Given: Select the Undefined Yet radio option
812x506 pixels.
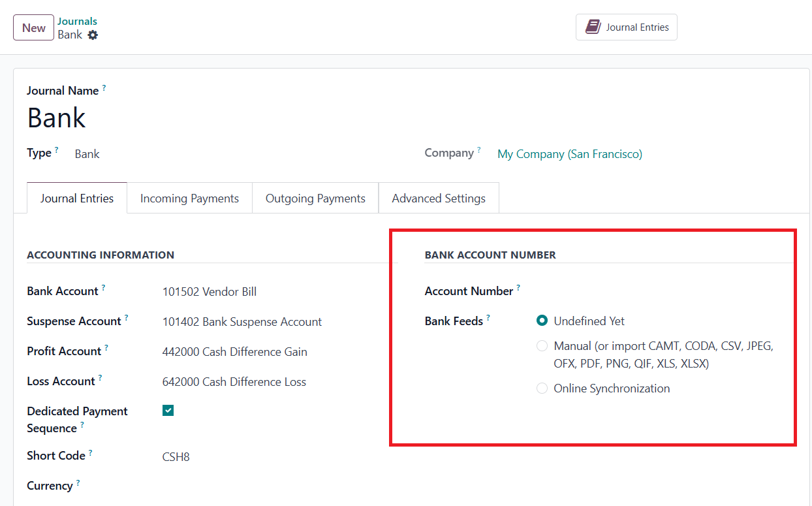Looking at the screenshot, I should [x=542, y=321].
